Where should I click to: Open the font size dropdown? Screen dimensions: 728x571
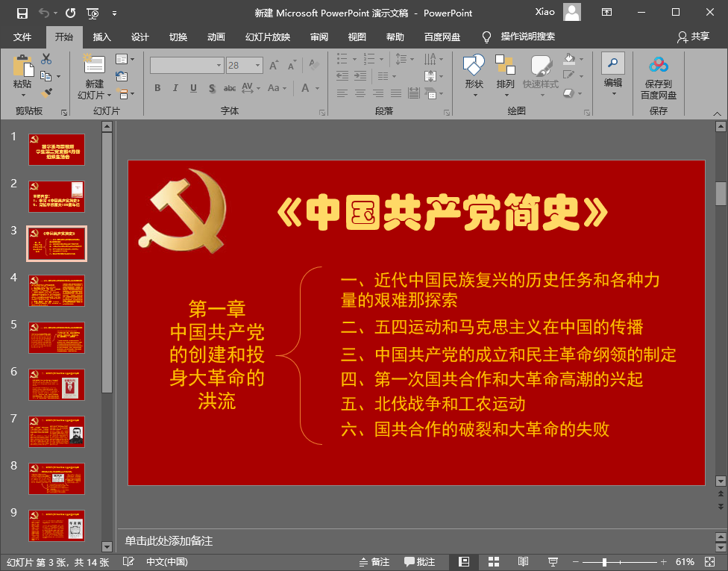click(x=259, y=66)
